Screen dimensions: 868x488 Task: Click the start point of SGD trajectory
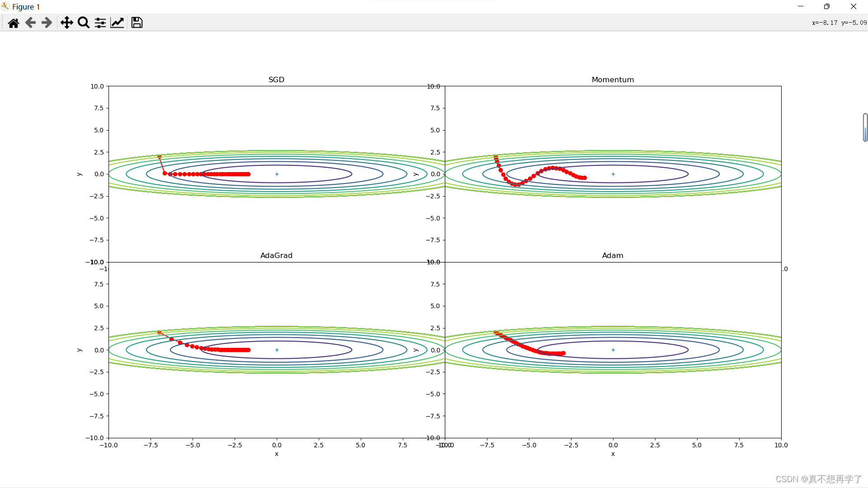pyautogui.click(x=159, y=157)
